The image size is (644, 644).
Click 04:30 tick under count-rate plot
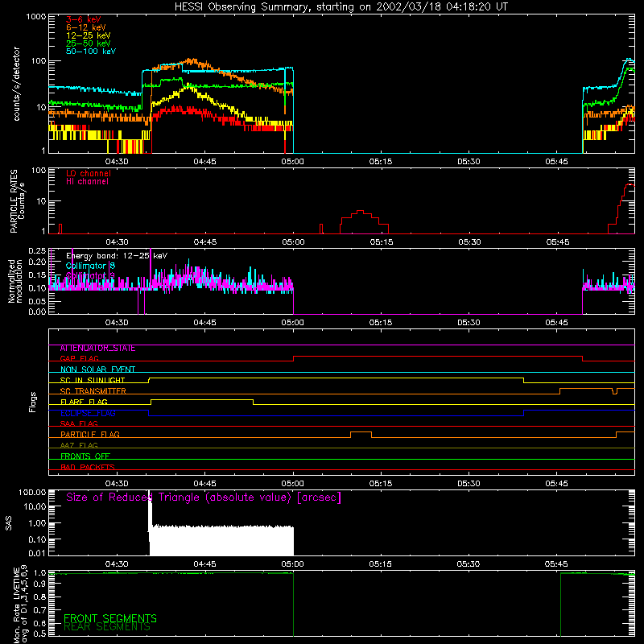pyautogui.click(x=117, y=162)
